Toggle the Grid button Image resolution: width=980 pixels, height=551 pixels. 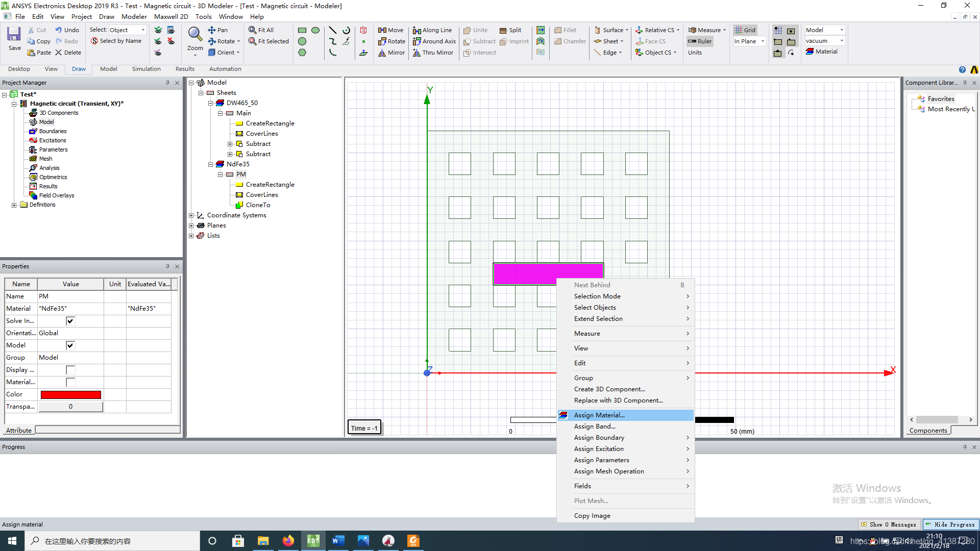coord(745,30)
